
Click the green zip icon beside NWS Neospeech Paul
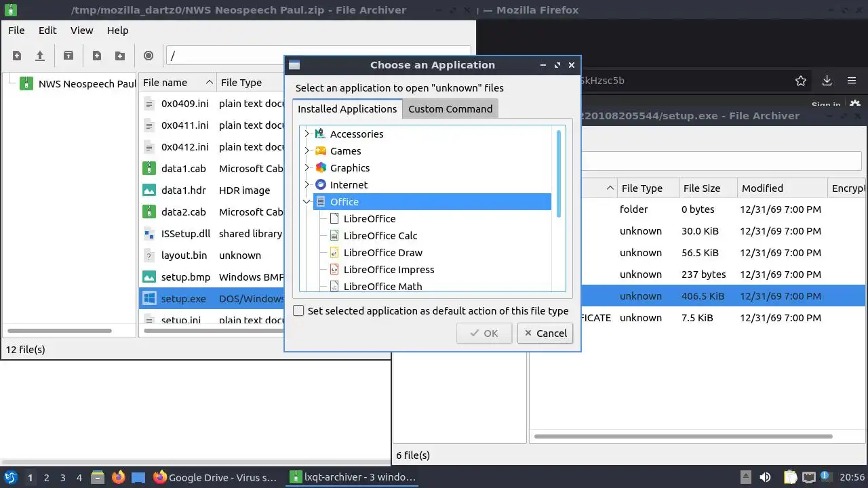click(x=26, y=83)
